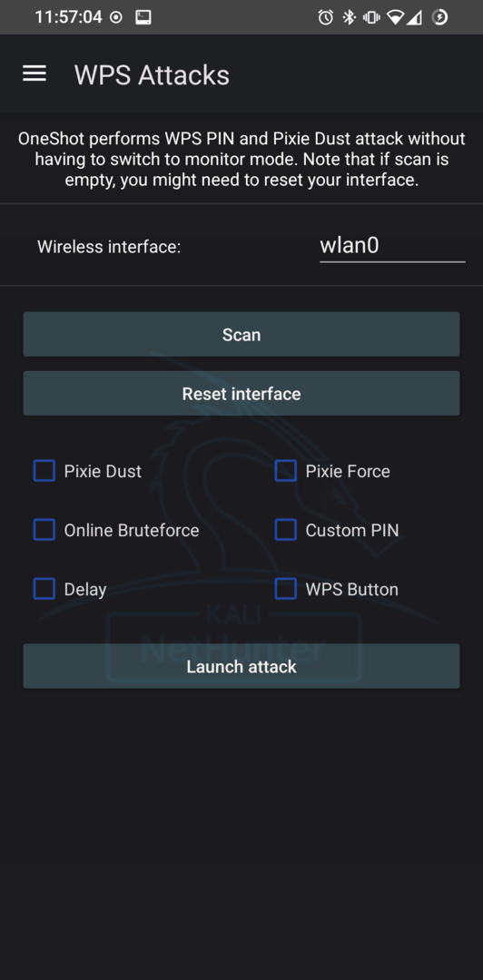Tap the circular recording notification icon
This screenshot has height=980, width=483.
pyautogui.click(x=115, y=17)
